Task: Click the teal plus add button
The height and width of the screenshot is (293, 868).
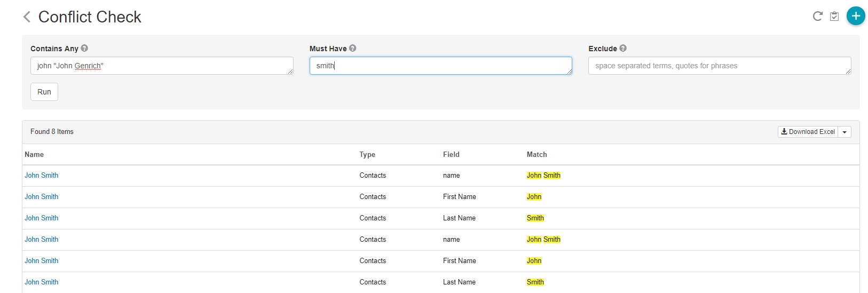Action: point(856,16)
